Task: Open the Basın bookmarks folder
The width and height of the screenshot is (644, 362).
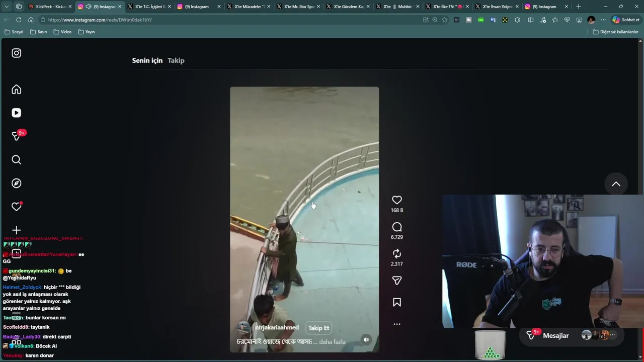Action: coord(38,32)
